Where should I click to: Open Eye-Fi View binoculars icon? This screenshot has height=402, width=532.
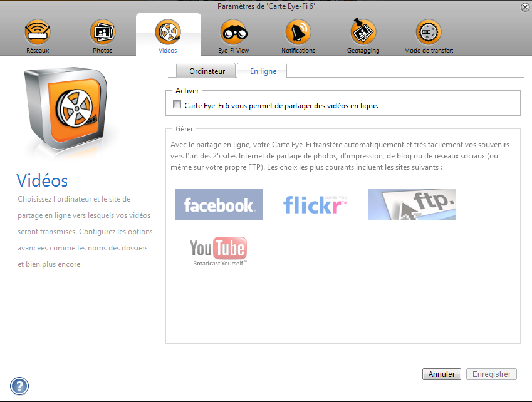click(x=233, y=32)
